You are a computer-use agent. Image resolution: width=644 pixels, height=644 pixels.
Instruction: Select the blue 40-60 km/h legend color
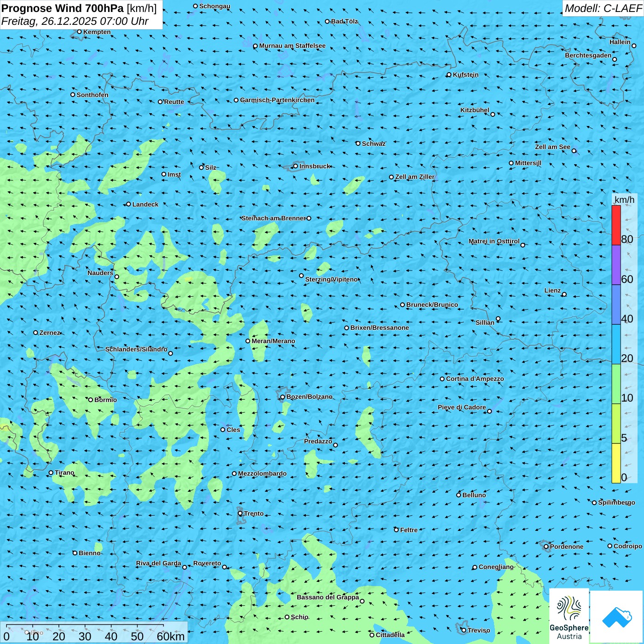(616, 305)
